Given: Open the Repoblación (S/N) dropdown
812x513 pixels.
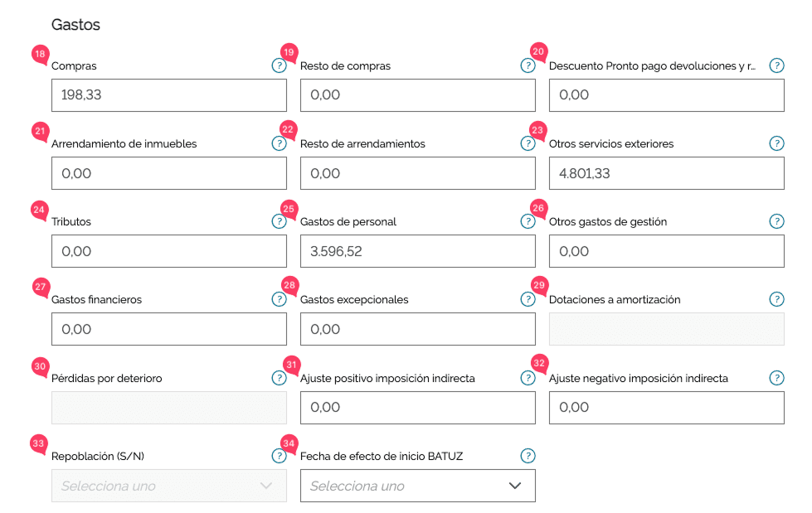Looking at the screenshot, I should click(169, 486).
